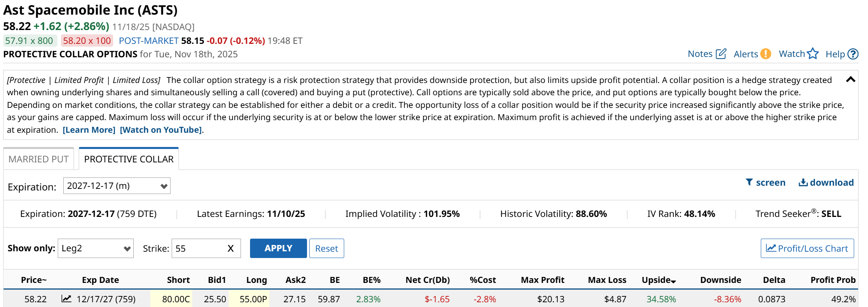Click into the Strike input field
The image size is (868, 307).
pyautogui.click(x=198, y=249)
